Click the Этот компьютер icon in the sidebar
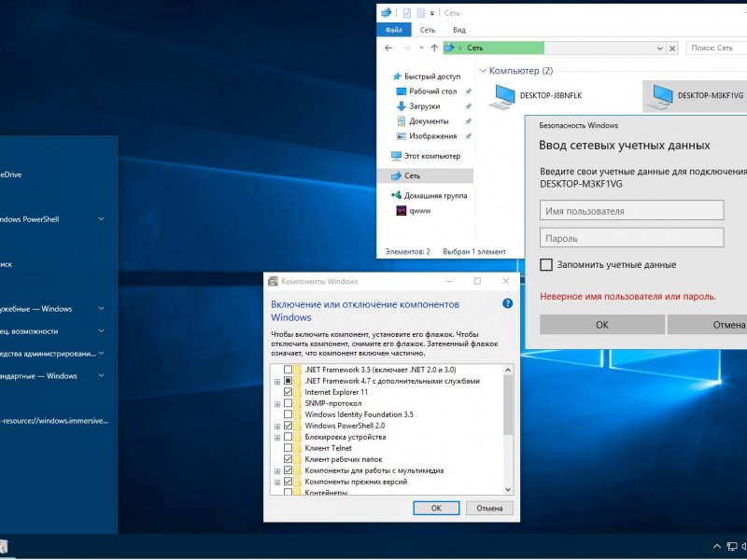 click(x=396, y=156)
